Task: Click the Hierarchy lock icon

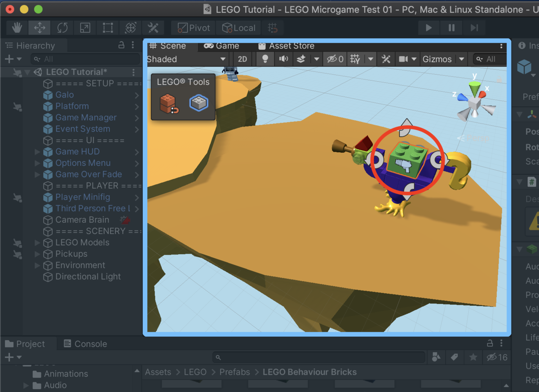Action: pos(121,45)
